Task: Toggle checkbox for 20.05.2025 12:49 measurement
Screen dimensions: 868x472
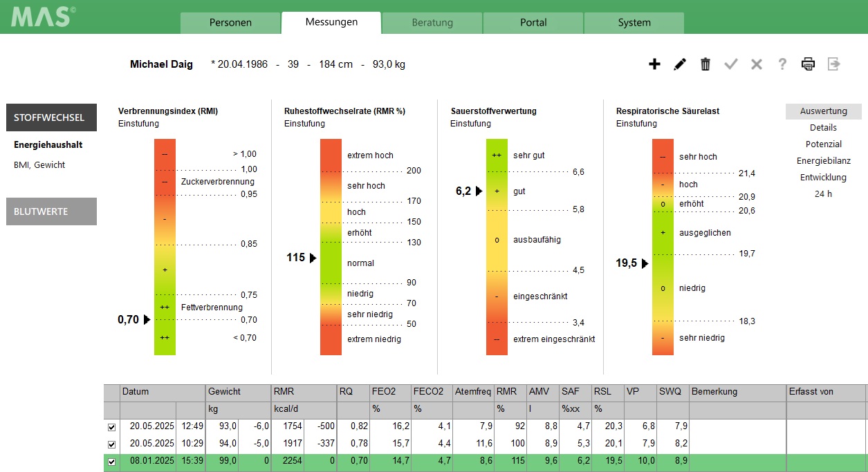Action: pos(111,427)
